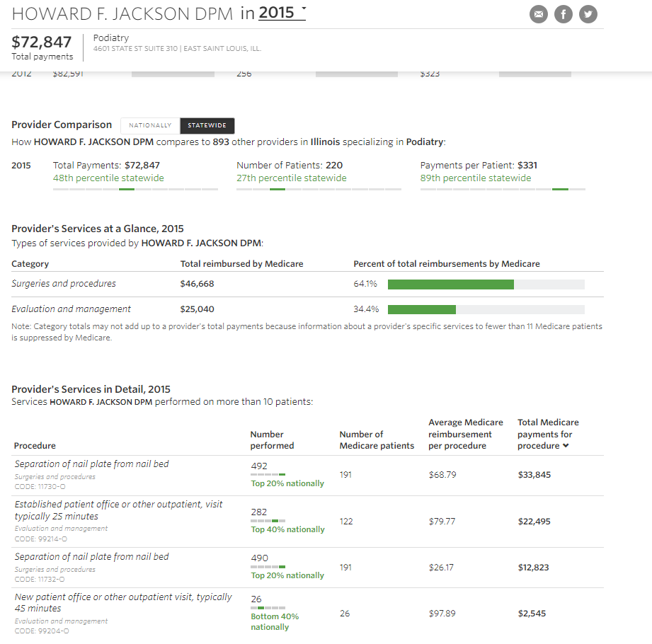Click Number of Medicare patients header
This screenshot has height=644, width=652.
377,440
